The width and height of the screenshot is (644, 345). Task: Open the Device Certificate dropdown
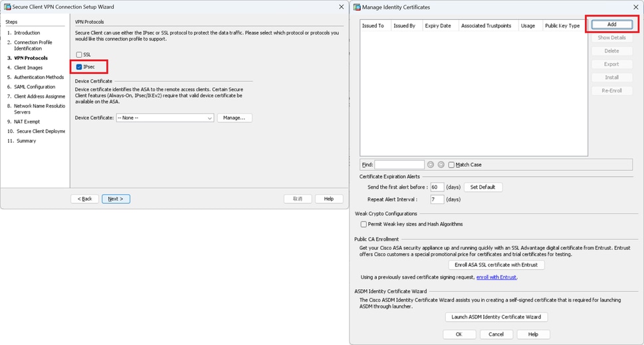point(165,118)
